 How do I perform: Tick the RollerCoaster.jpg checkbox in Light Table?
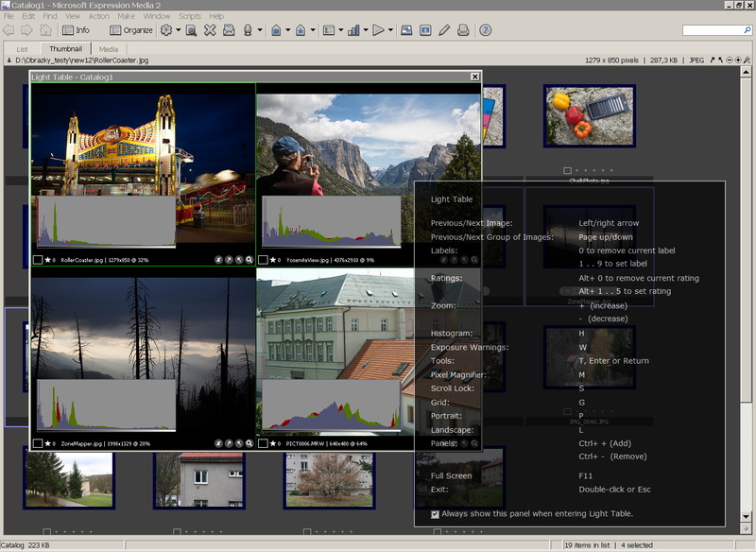point(38,260)
